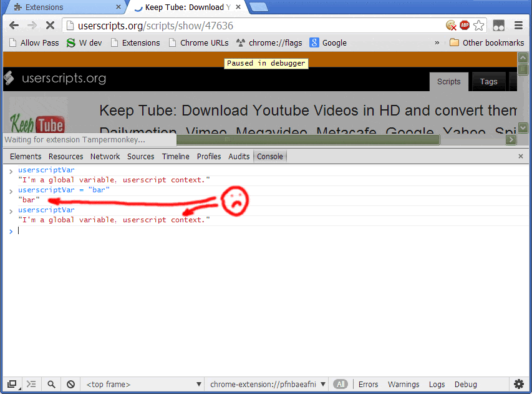Close the Extensions tab
The width and height of the screenshot is (532, 394).
(x=118, y=7)
